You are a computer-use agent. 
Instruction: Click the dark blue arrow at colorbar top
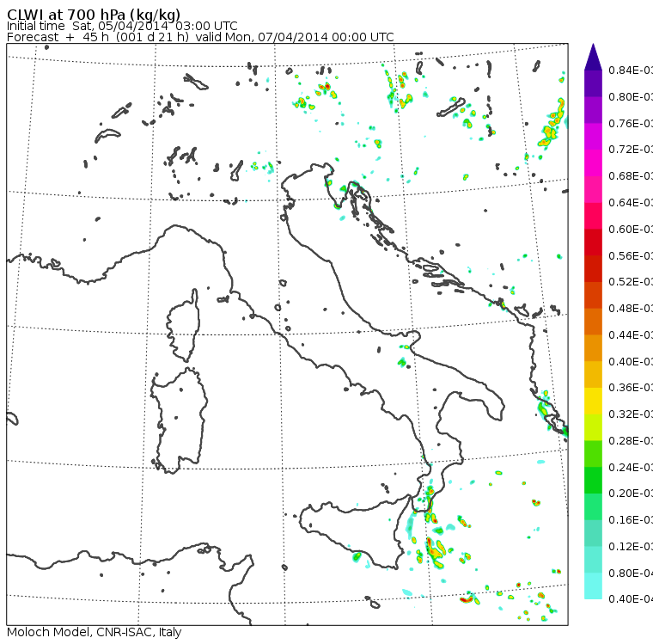(x=593, y=57)
